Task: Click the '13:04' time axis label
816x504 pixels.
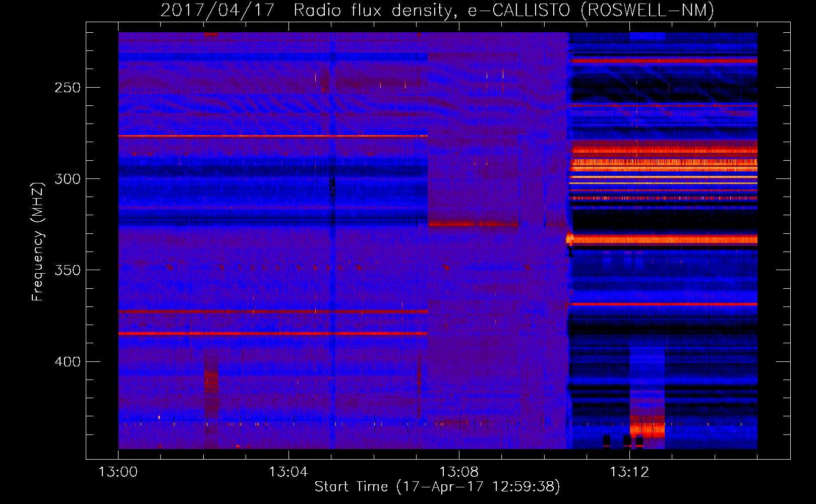Action: [x=288, y=472]
